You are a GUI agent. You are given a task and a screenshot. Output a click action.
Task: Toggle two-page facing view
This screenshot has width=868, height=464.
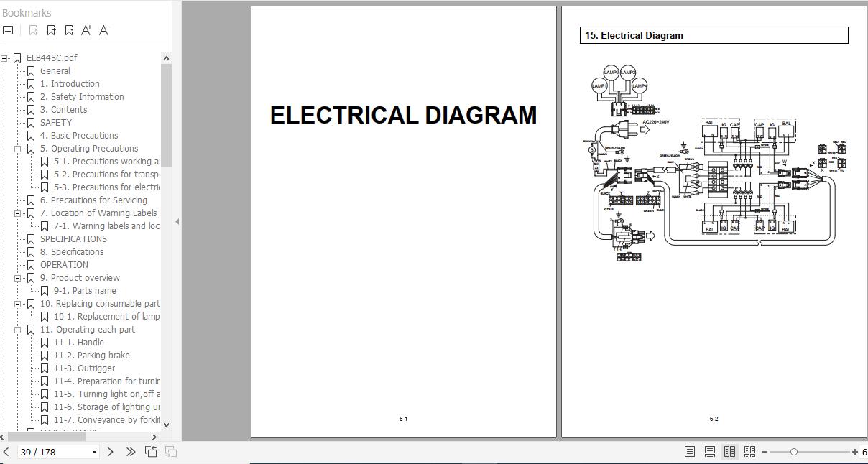729,452
